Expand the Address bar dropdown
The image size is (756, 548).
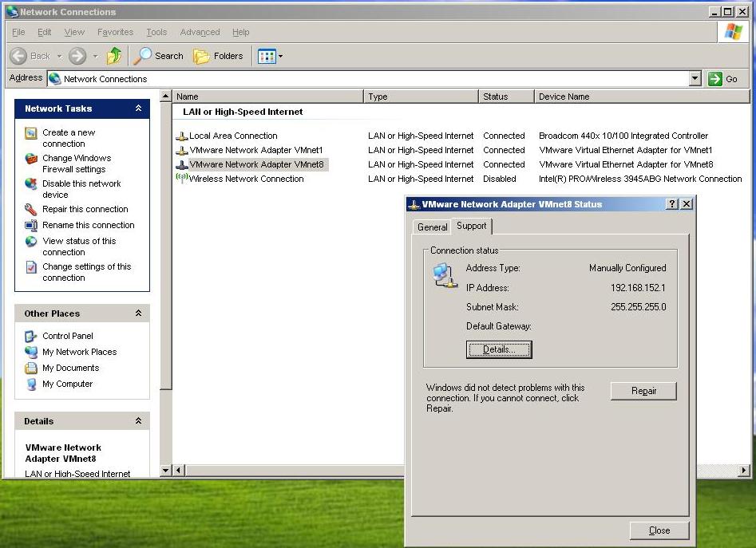pyautogui.click(x=695, y=78)
